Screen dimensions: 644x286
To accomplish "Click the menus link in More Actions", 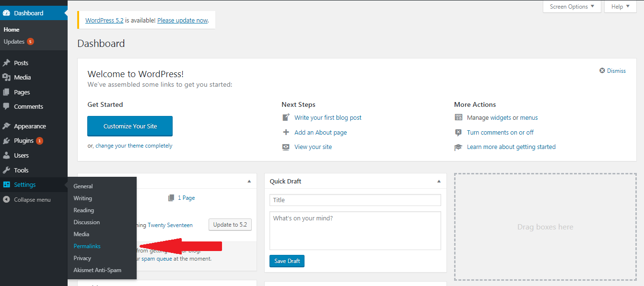I will coord(529,117).
